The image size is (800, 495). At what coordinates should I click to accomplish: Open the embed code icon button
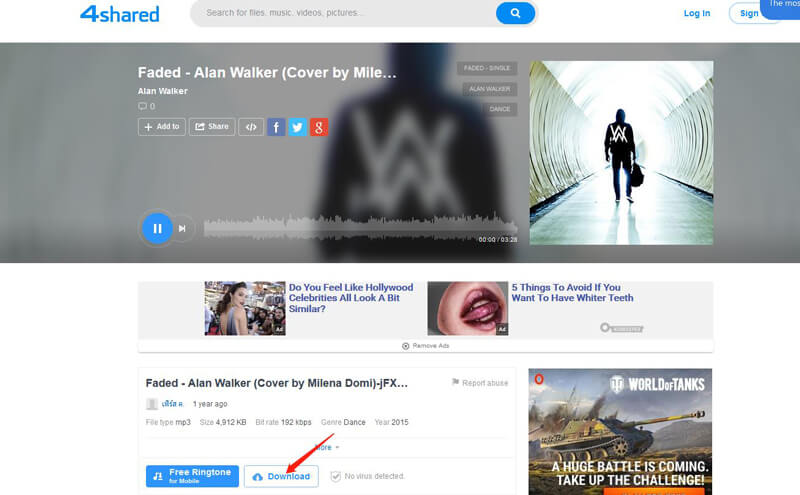tap(251, 127)
